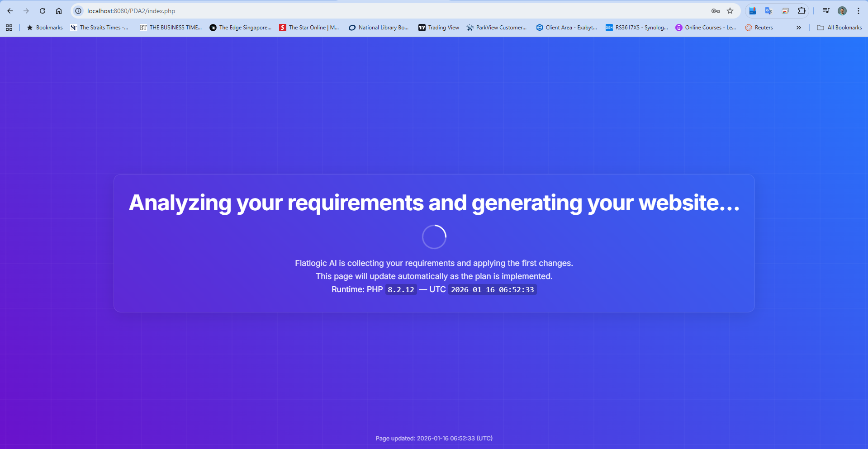This screenshot has width=868, height=449.
Task: Bookmark this tab with the star
Action: coord(730,11)
